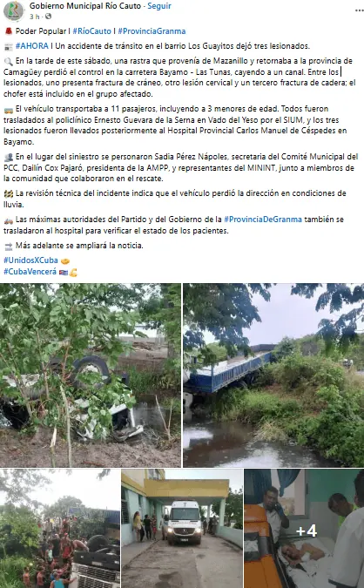364x588 pixels.
Task: Open the #ProvinciaGranma hashtag
Action: pos(152,31)
